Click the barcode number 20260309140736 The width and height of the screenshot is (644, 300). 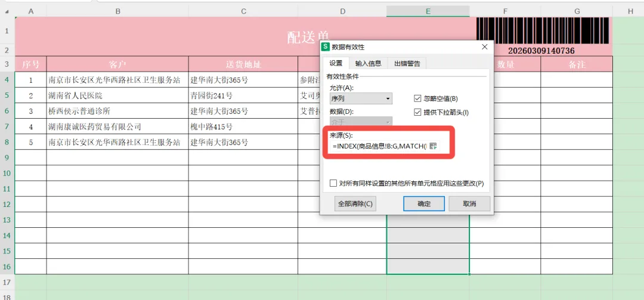click(x=541, y=51)
